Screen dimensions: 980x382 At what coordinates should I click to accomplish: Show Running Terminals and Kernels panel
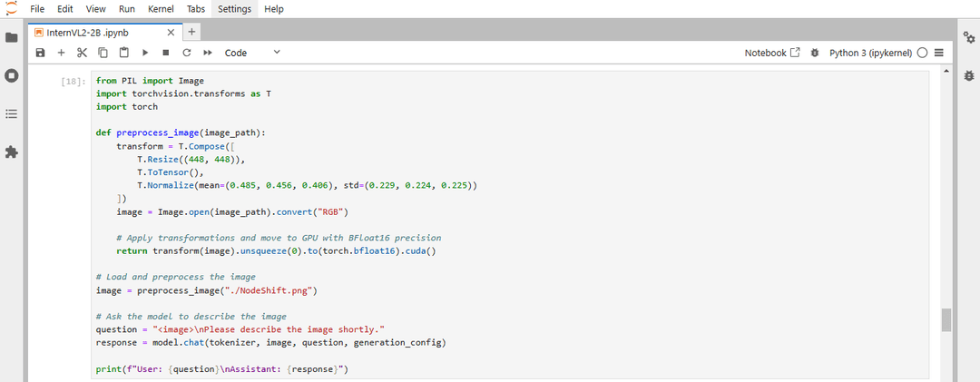[11, 75]
